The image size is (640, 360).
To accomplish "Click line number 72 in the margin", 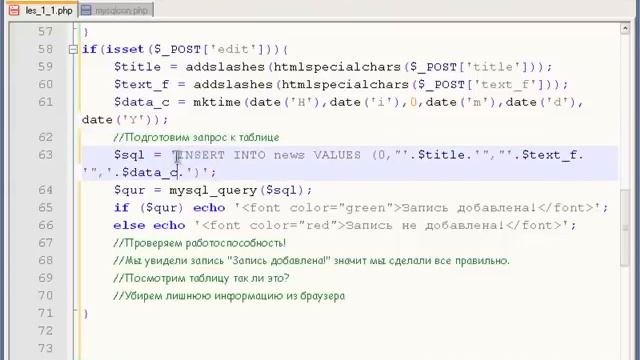I will [45, 331].
